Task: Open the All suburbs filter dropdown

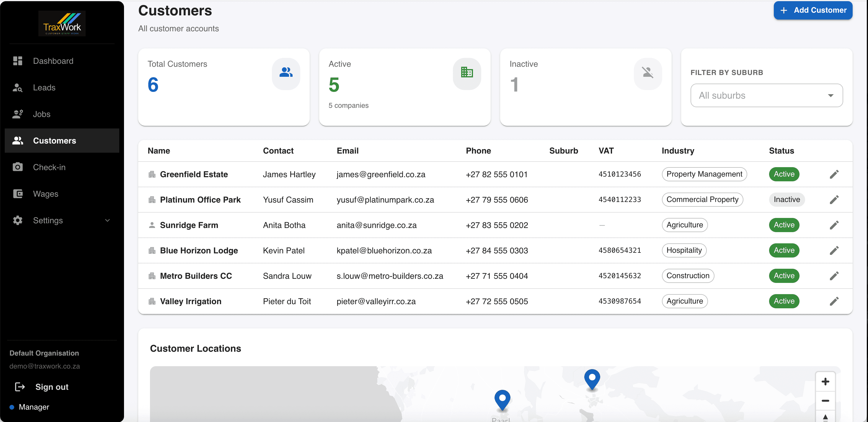Action: click(x=766, y=95)
